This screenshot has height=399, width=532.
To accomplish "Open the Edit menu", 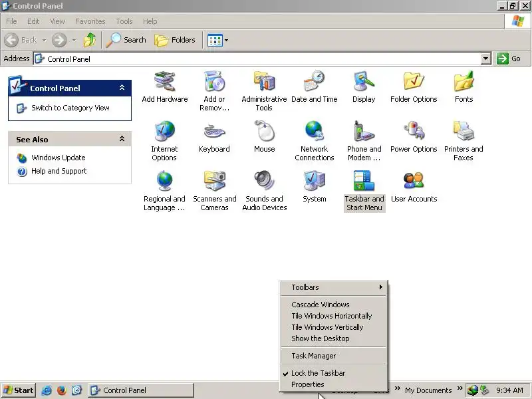I will pos(33,21).
